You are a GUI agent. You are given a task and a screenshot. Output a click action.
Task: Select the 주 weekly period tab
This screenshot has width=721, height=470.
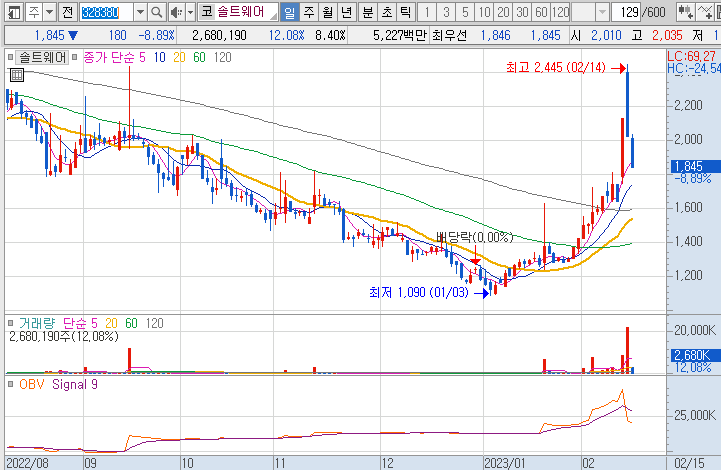pyautogui.click(x=309, y=12)
